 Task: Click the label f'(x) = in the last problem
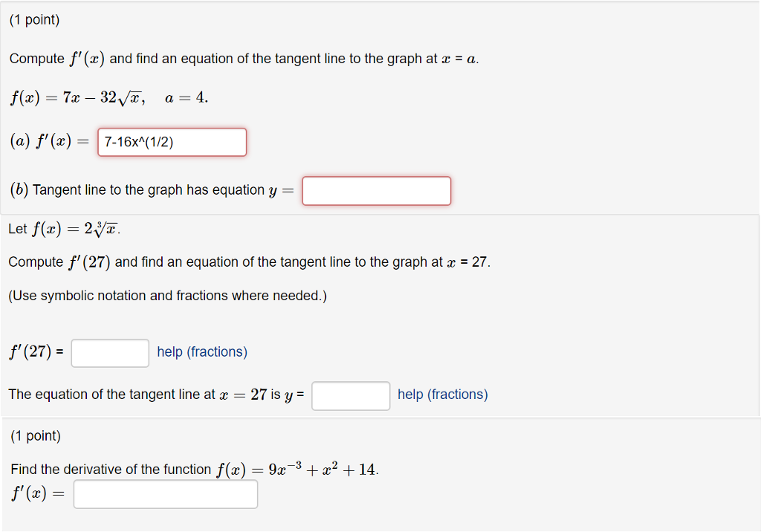pyautogui.click(x=37, y=493)
